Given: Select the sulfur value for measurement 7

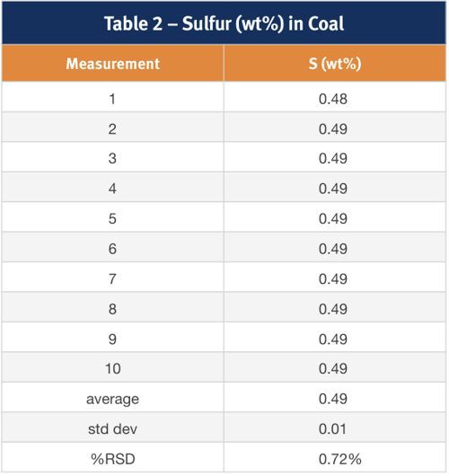Looking at the screenshot, I should 333,279.
